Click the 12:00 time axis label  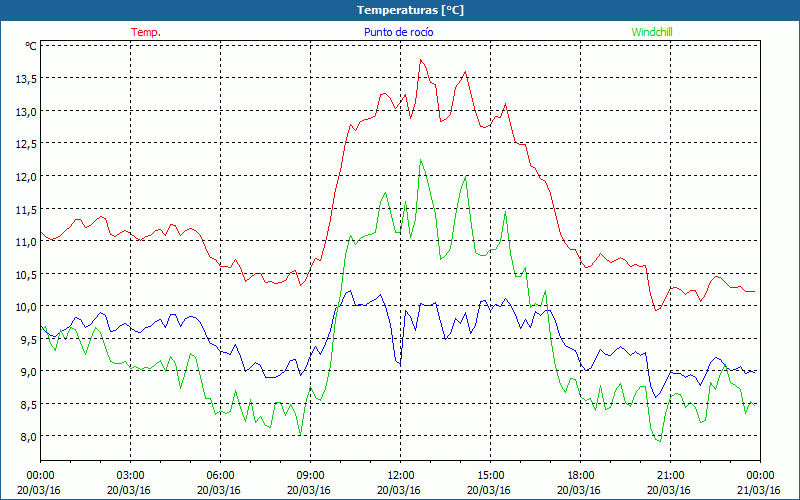pos(401,476)
